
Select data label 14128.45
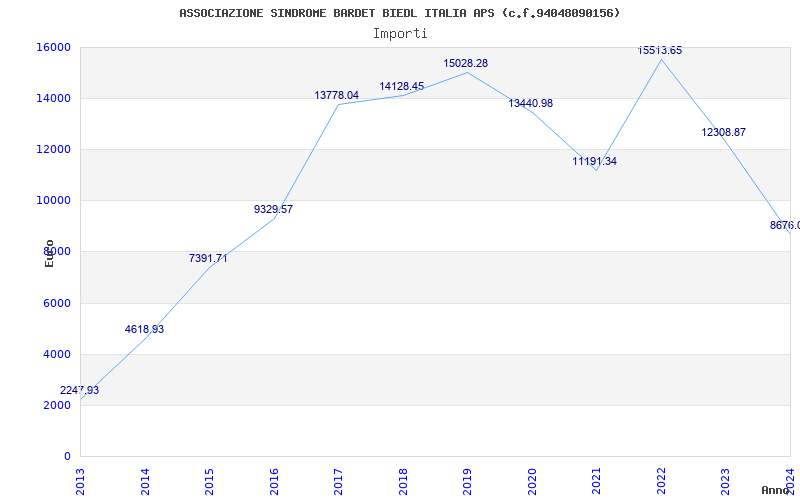(402, 86)
